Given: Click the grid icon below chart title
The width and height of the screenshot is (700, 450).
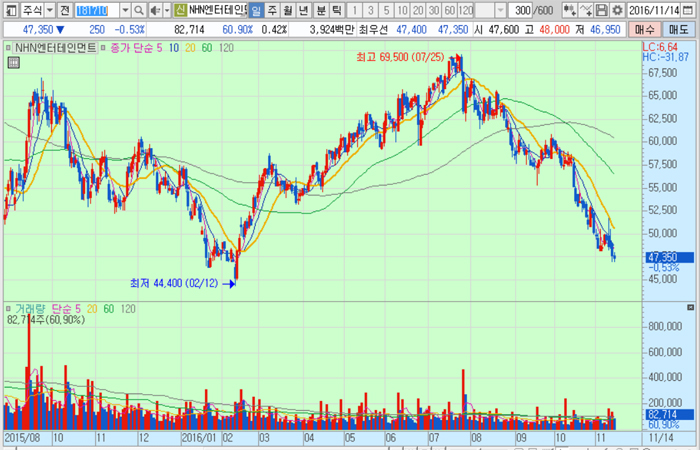Looking at the screenshot, I should coord(13,63).
